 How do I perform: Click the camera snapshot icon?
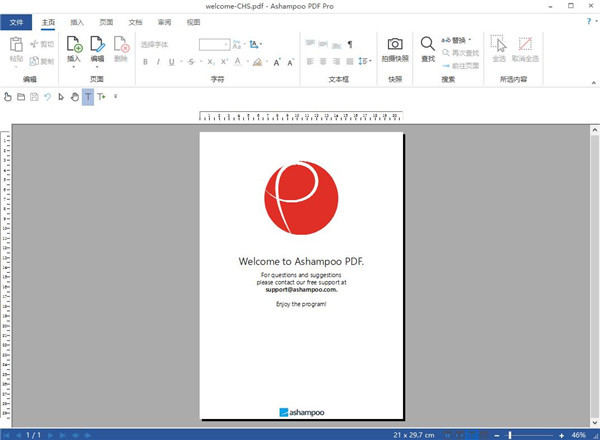click(395, 45)
